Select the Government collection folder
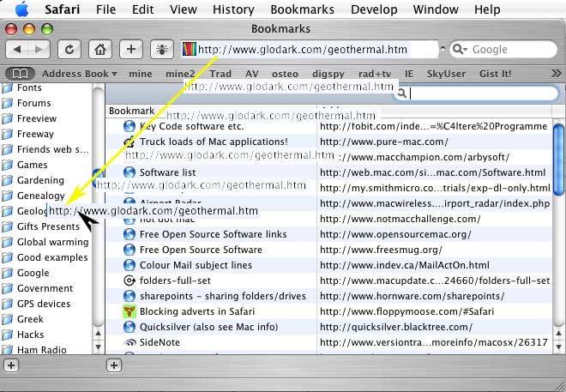 [37, 289]
